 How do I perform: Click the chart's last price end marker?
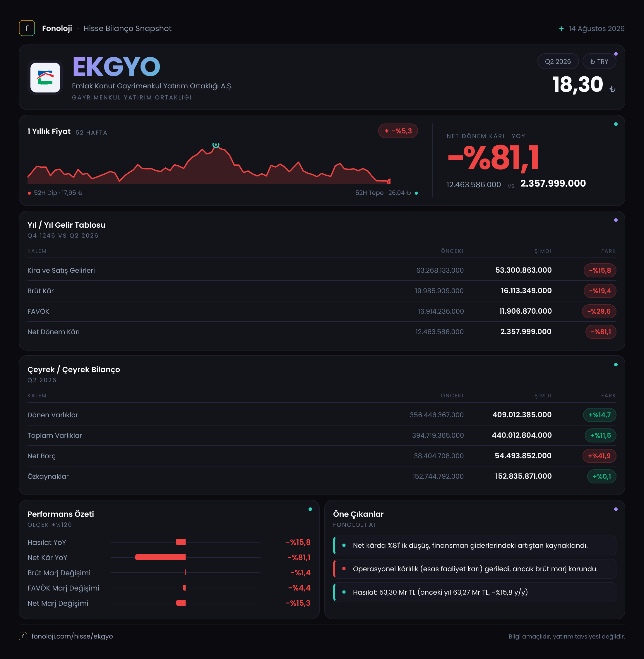click(x=389, y=181)
